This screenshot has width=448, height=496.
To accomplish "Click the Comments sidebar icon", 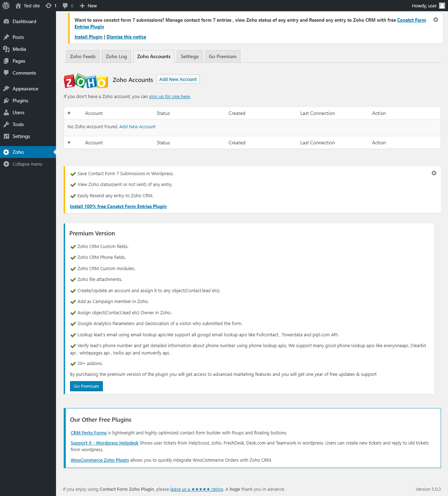I will click(6, 73).
